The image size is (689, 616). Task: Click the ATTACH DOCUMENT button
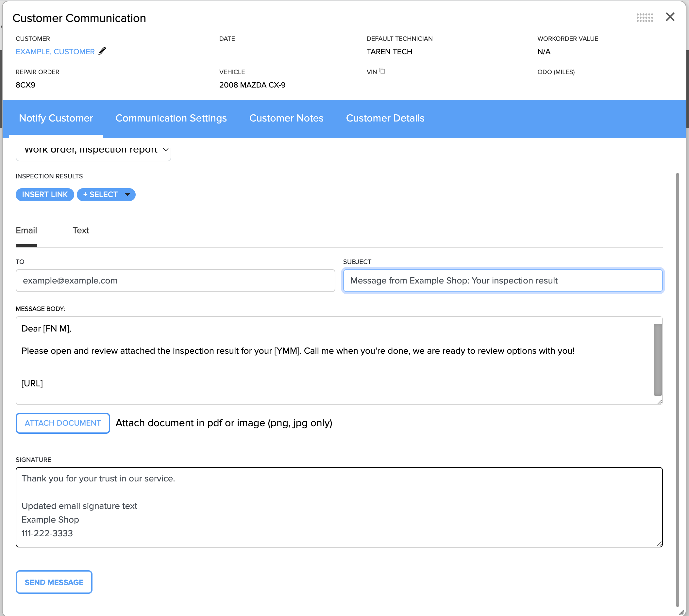coord(63,423)
